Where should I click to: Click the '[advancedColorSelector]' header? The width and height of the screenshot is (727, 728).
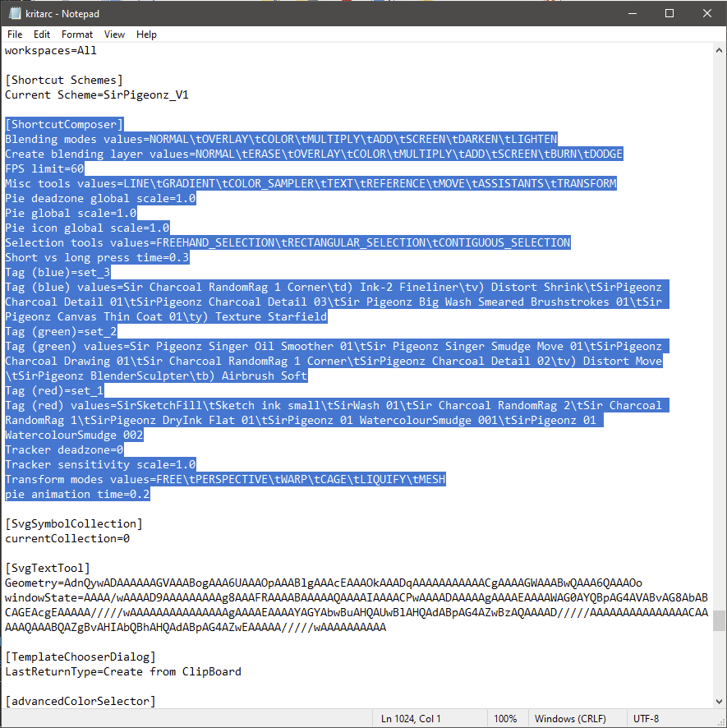[81, 702]
